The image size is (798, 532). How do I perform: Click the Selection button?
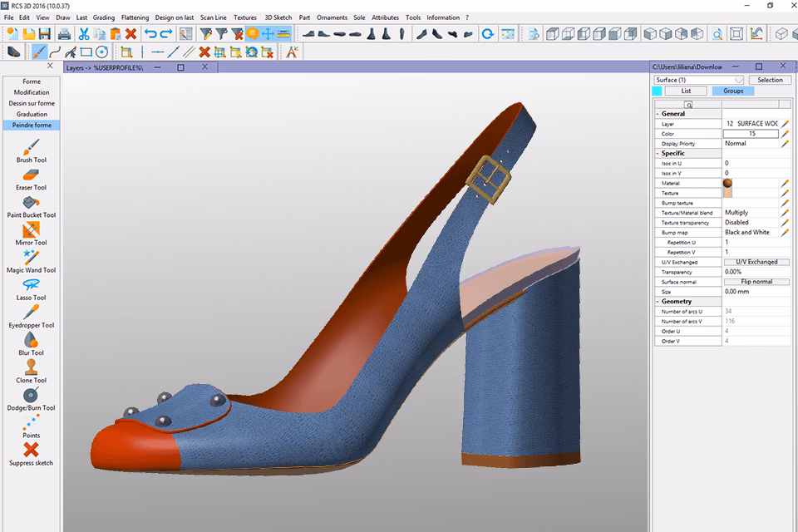coord(770,80)
